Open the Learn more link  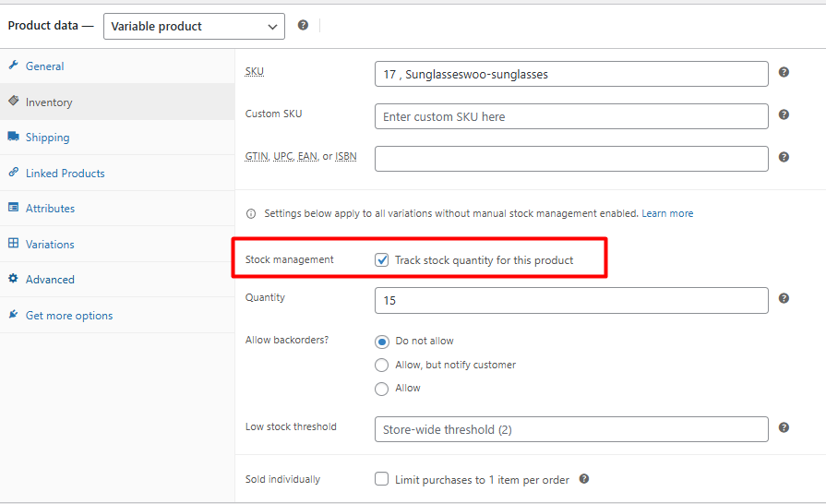tap(667, 213)
